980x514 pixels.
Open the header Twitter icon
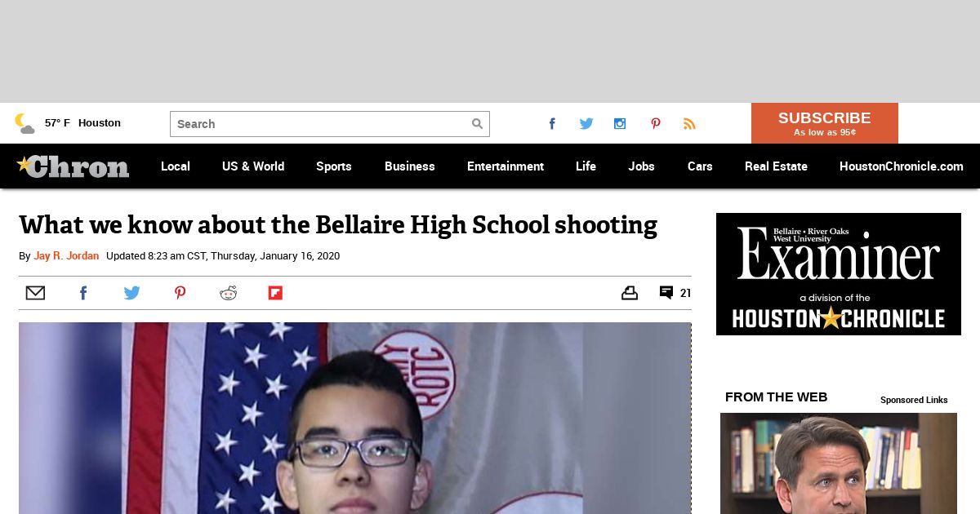click(x=586, y=124)
